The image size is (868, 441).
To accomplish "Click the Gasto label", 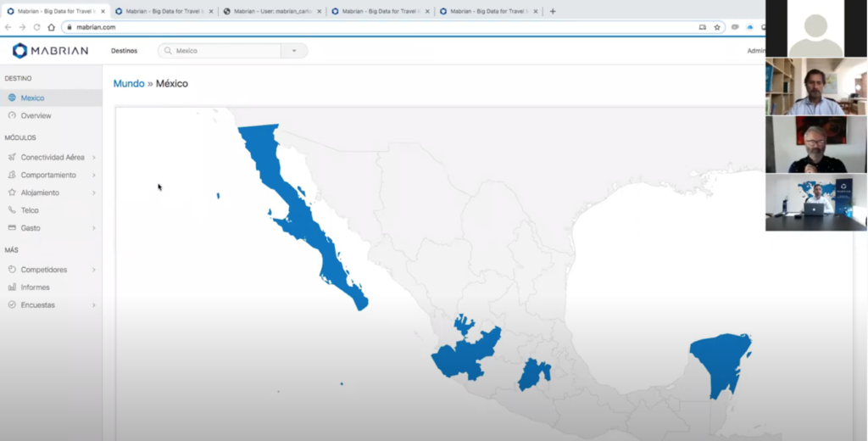I will pyautogui.click(x=31, y=228).
